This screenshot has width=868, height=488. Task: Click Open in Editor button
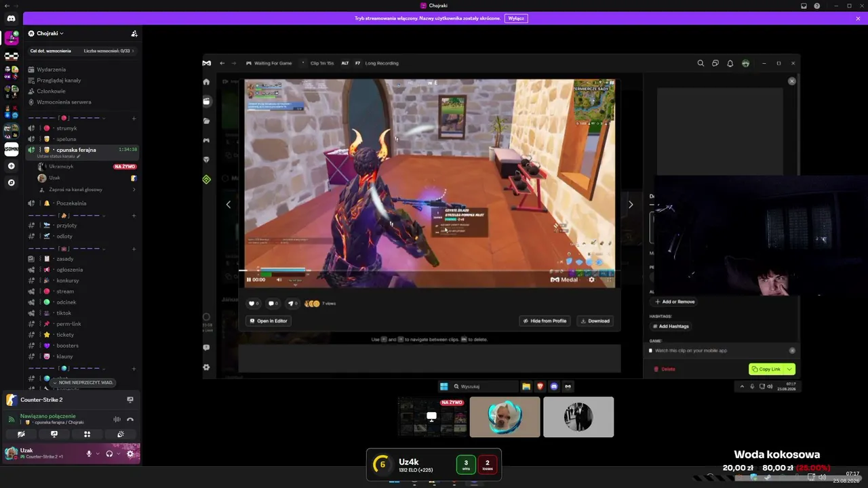point(269,321)
